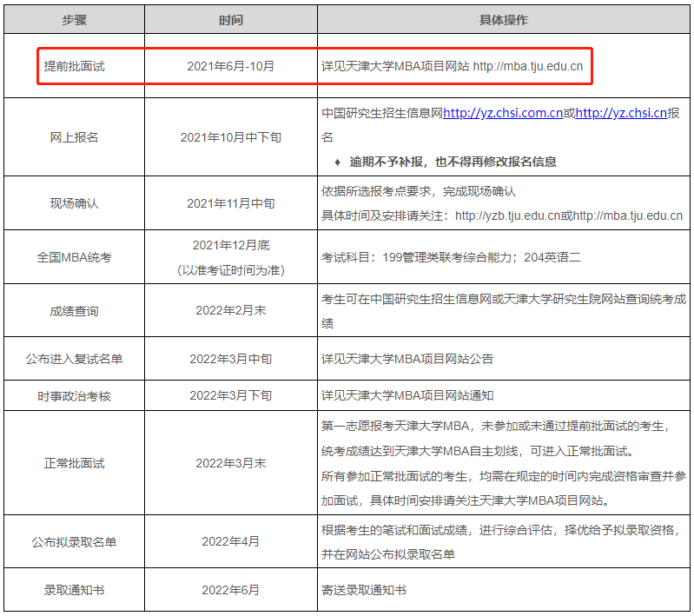Select the 录取通知书 cell
Viewport: 694px width, 616px height.
coord(74,590)
